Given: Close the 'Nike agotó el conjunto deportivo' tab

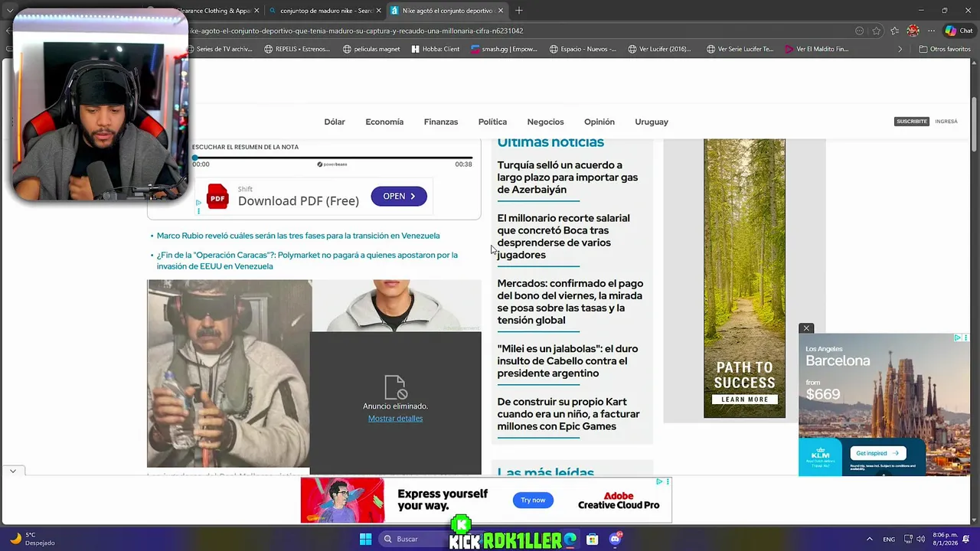Looking at the screenshot, I should tap(501, 11).
